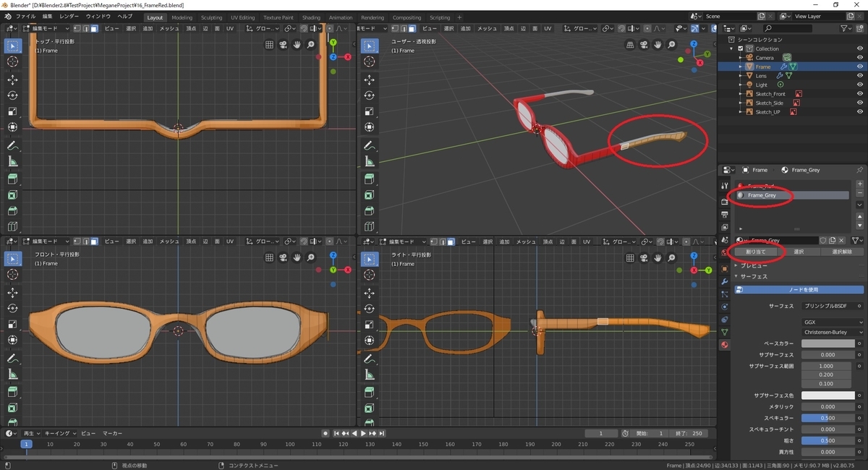The width and height of the screenshot is (868, 470).
Task: Select the Extrude Region tool in top-left viewport
Action: click(12, 179)
